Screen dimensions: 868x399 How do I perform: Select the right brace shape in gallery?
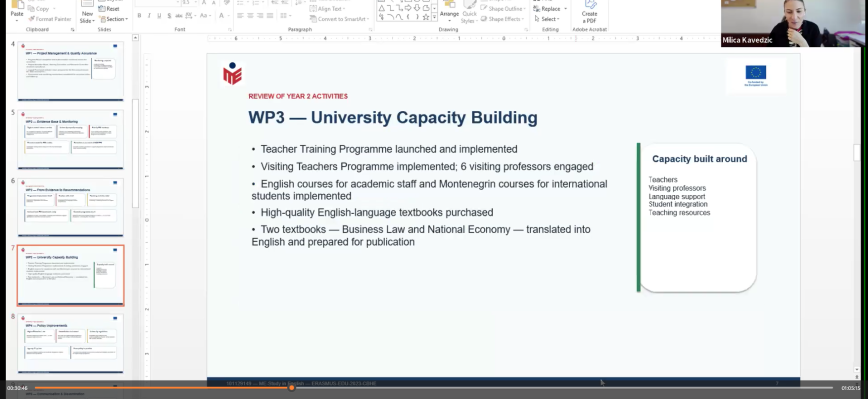[x=417, y=17]
